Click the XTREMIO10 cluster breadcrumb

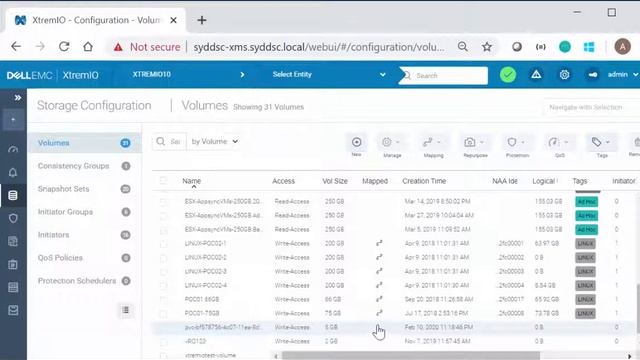[151, 74]
